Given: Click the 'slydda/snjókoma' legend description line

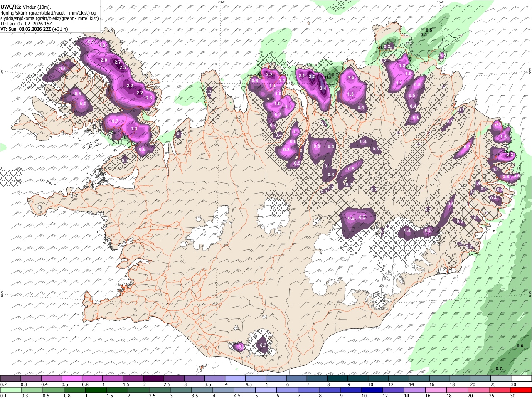Looking at the screenshot, I should click(49, 18).
